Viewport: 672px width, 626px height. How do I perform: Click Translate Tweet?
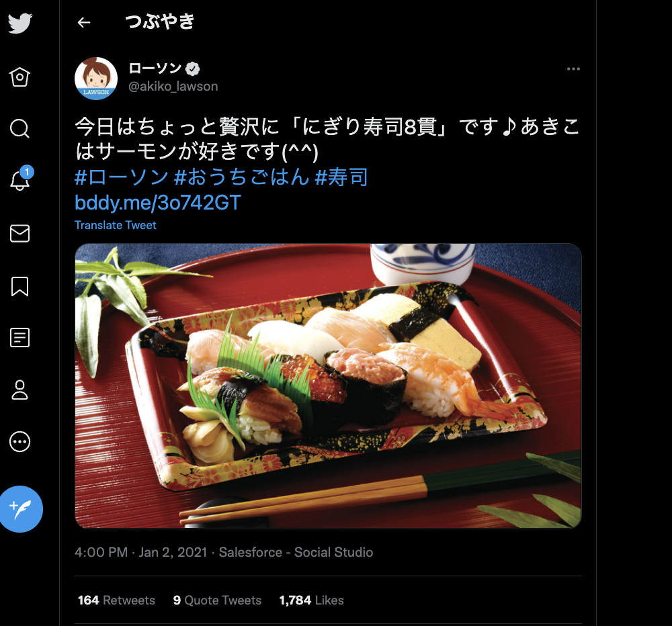click(116, 226)
